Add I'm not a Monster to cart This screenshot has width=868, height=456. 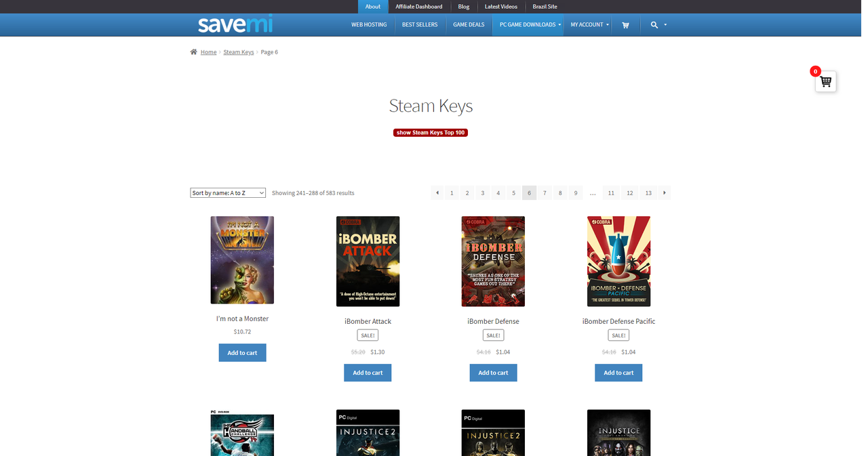click(x=242, y=352)
